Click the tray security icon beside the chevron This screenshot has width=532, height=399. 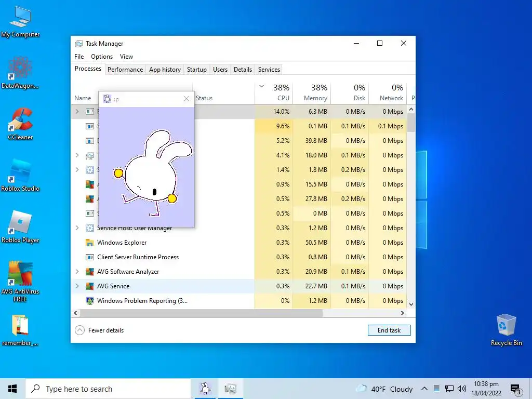436,389
